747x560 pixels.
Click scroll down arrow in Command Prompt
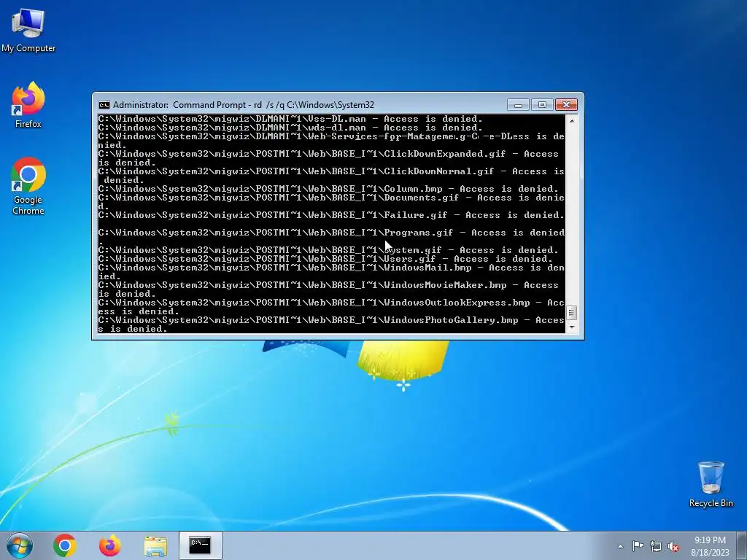point(572,327)
